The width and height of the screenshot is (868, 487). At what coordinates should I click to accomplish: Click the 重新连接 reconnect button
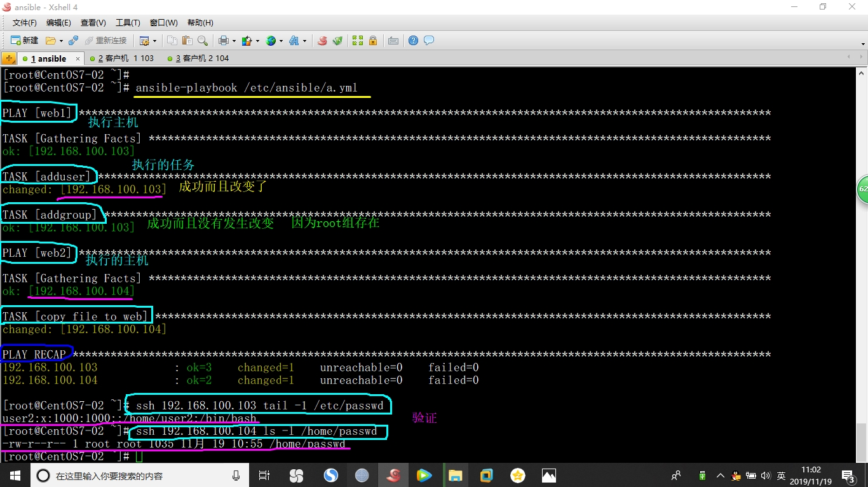(x=106, y=41)
